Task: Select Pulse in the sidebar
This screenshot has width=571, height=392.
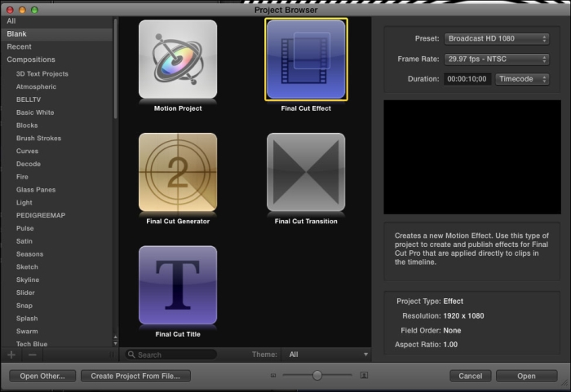Action: coord(24,228)
